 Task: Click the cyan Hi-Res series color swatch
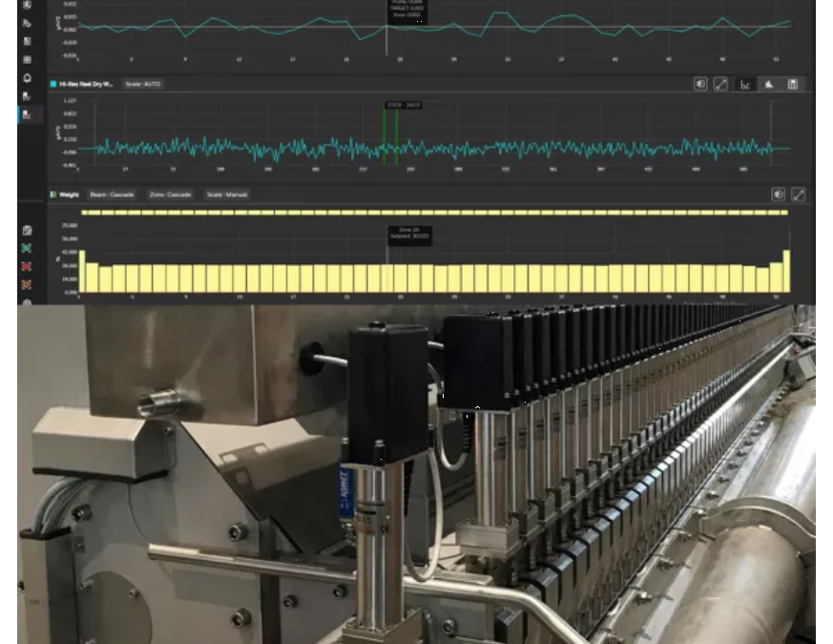52,84
